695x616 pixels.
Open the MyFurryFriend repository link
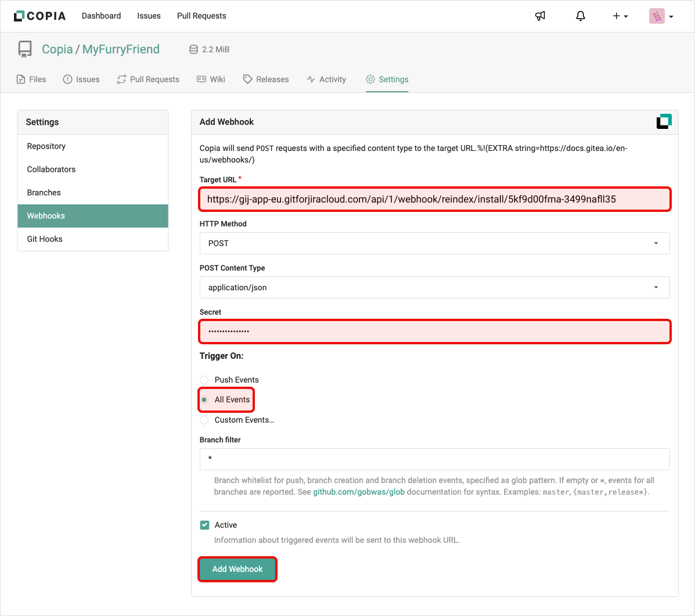click(x=121, y=49)
